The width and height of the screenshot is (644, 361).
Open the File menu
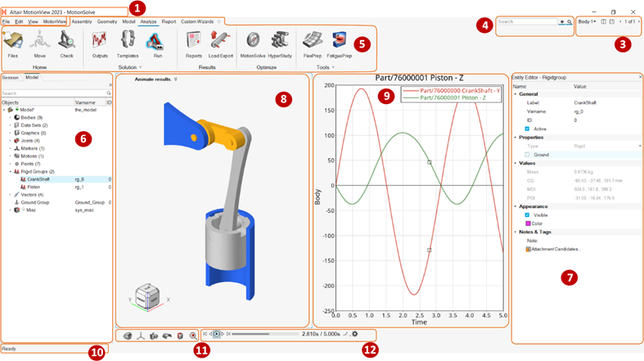pos(6,21)
